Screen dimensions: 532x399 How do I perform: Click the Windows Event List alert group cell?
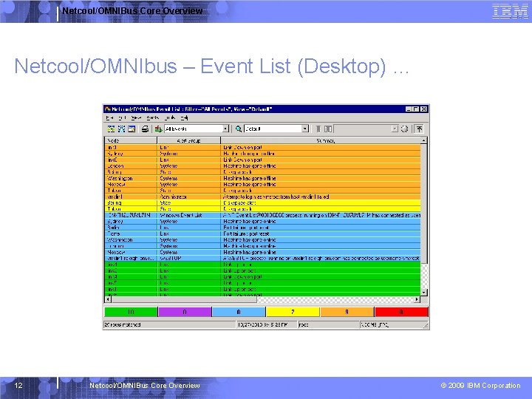[189, 215]
